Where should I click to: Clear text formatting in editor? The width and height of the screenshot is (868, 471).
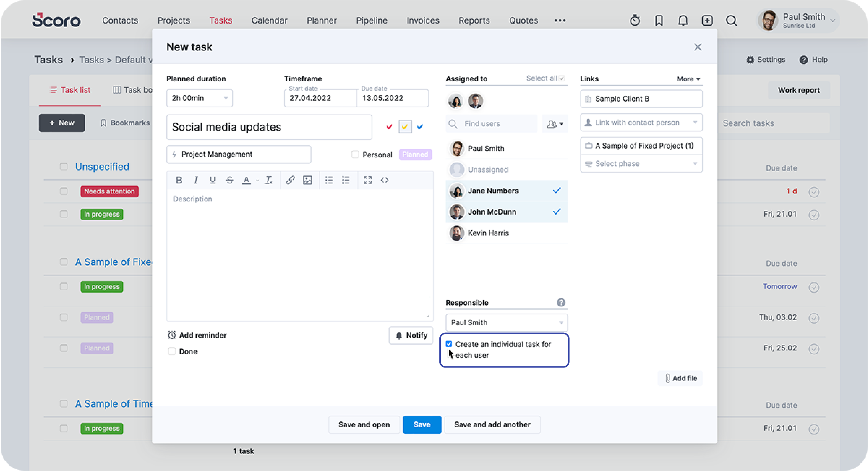[x=269, y=180]
